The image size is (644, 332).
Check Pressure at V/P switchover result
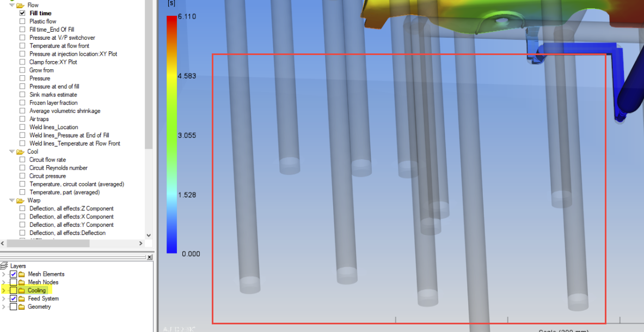[22, 37]
